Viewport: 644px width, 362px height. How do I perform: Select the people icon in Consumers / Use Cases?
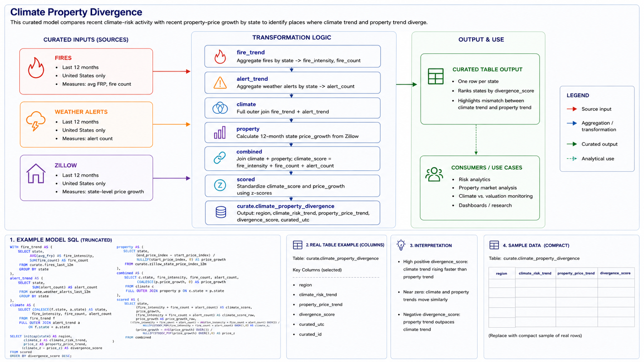pyautogui.click(x=434, y=174)
